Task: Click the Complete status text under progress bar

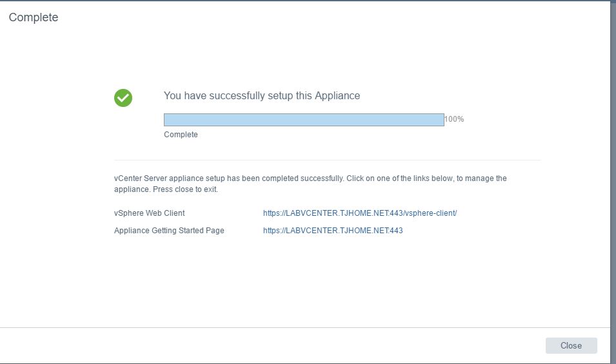Action: click(x=181, y=134)
